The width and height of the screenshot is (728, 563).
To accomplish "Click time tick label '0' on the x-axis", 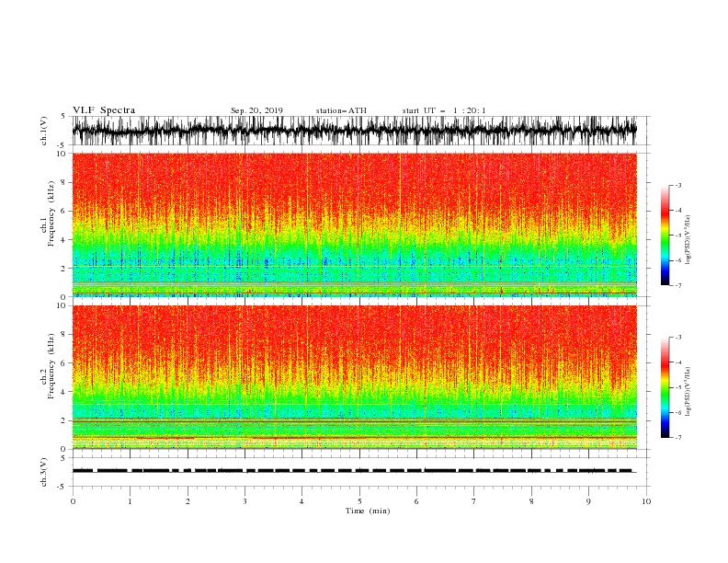I will coord(73,501).
